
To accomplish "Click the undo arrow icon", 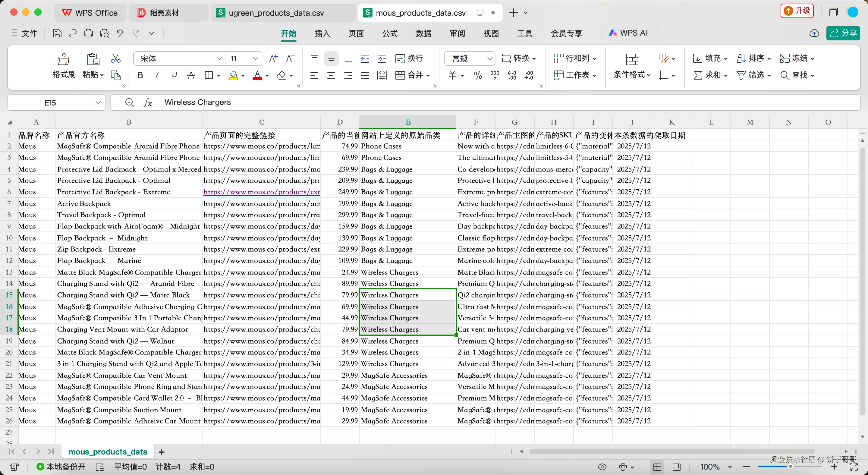I will click(x=120, y=33).
